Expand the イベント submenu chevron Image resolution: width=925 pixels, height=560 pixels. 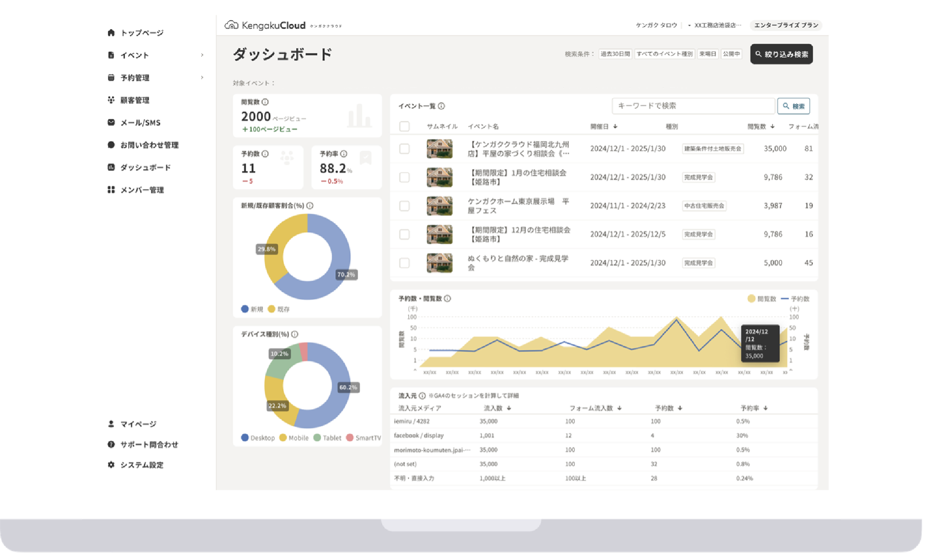202,55
